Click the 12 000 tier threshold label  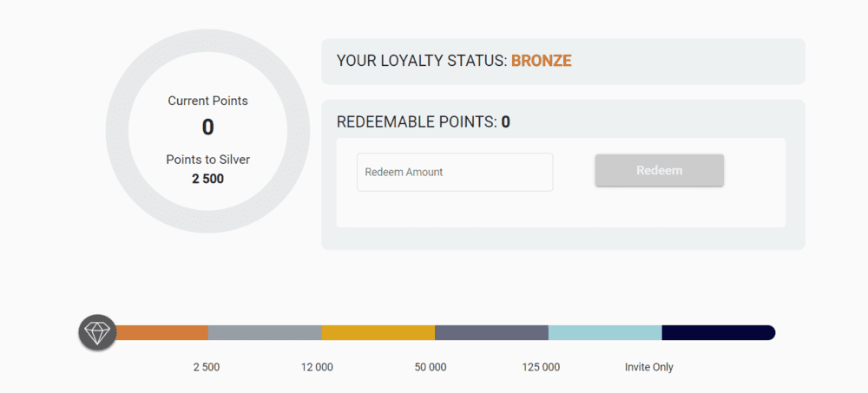(317, 367)
